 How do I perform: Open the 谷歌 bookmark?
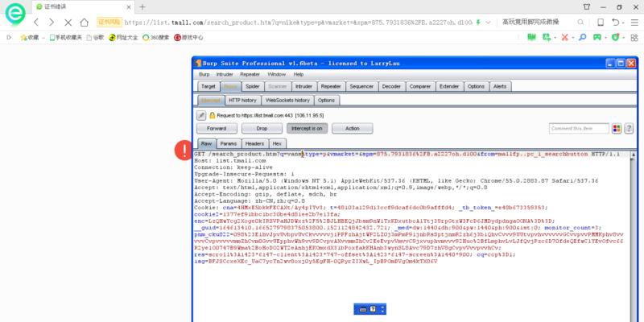95,37
